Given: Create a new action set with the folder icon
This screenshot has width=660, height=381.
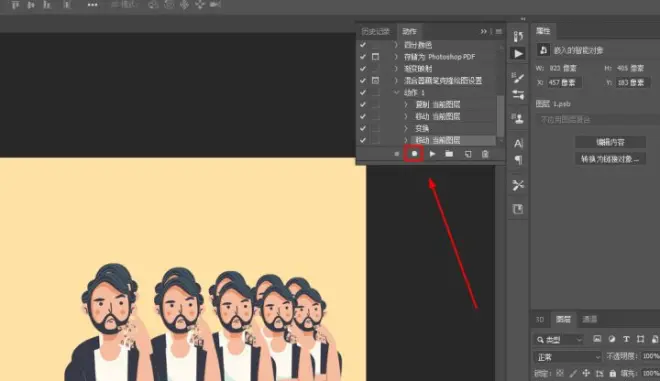Looking at the screenshot, I should pyautogui.click(x=449, y=154).
